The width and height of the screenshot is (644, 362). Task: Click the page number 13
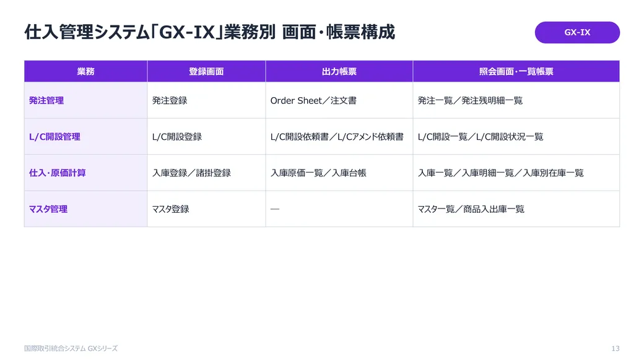point(616,348)
